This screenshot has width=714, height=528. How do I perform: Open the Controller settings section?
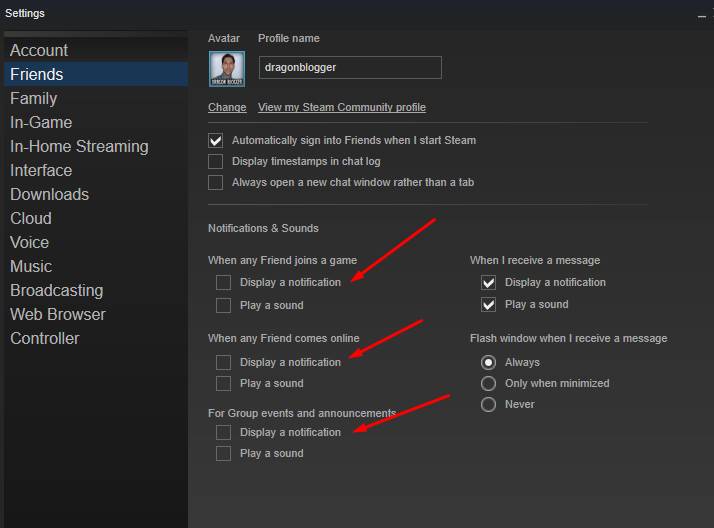96,338
